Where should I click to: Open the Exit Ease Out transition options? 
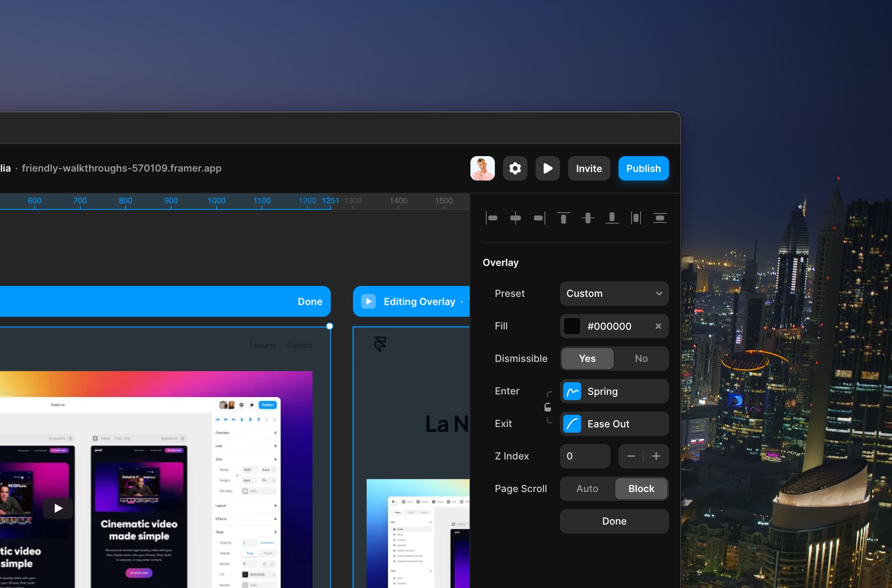click(614, 424)
